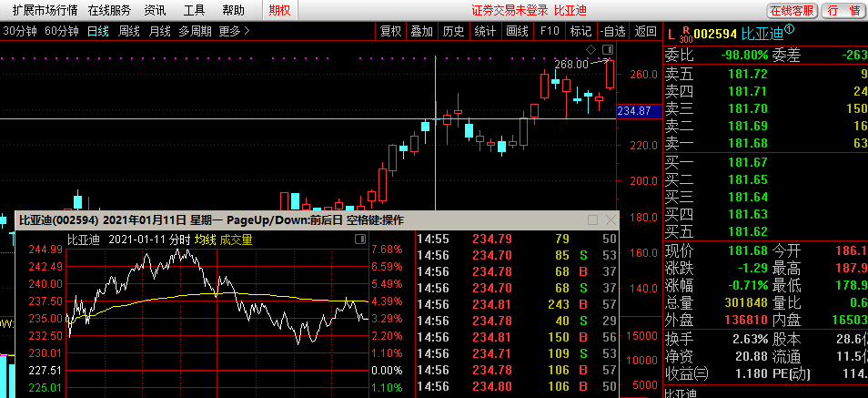Click the 复权 toolbar button
The height and width of the screenshot is (398, 868).
click(390, 31)
